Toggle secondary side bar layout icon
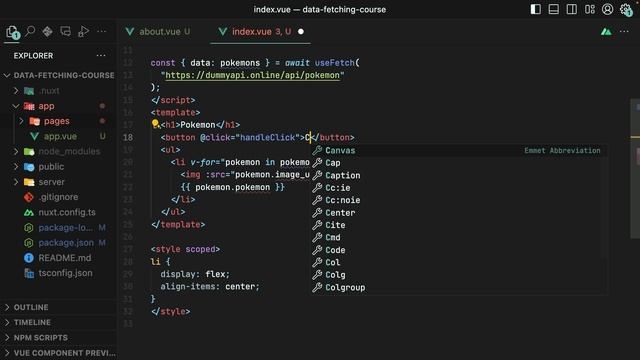640x360 pixels. click(x=571, y=9)
